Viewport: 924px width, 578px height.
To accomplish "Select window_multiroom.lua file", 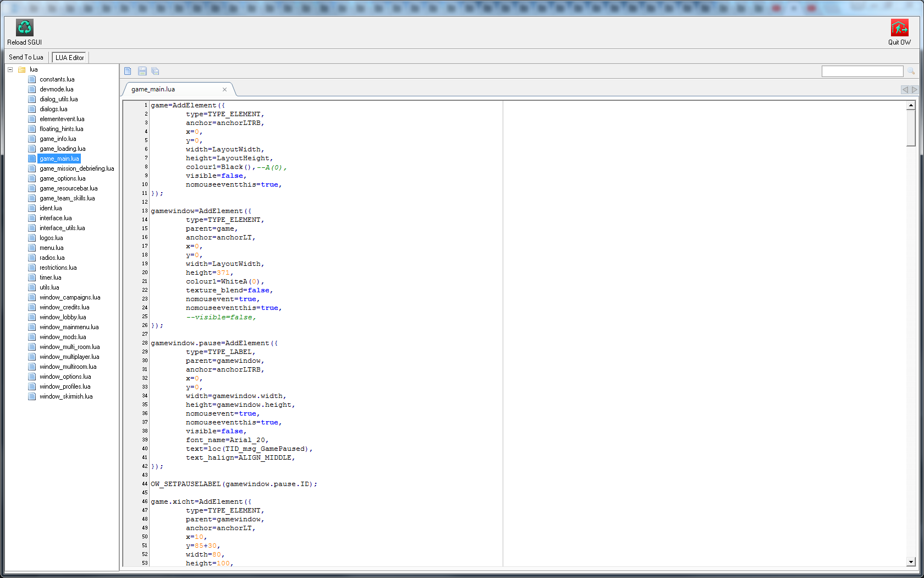I will (x=68, y=367).
